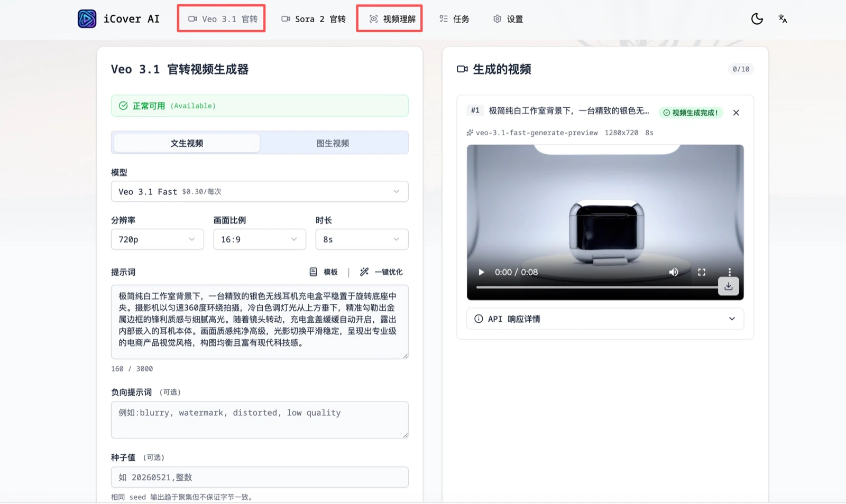This screenshot has height=504, width=846.
Task: Click the 负向提示词 negative prompt field
Action: pyautogui.click(x=260, y=419)
